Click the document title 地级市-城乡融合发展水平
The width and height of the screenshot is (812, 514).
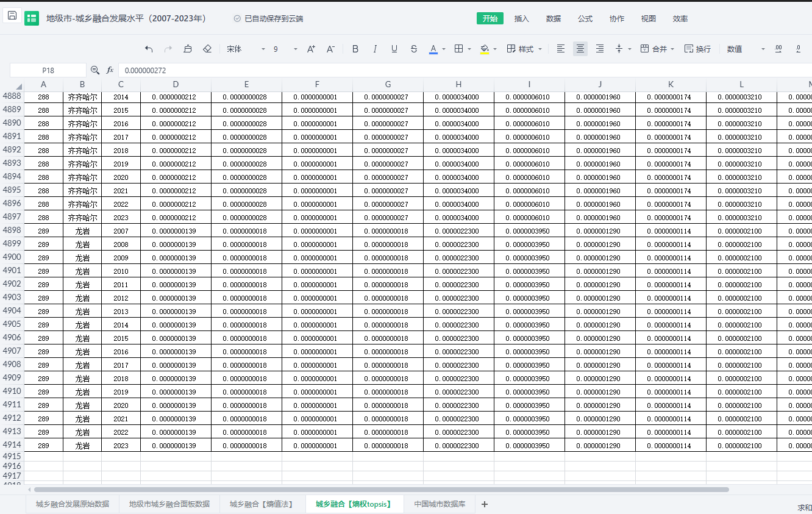(126, 18)
